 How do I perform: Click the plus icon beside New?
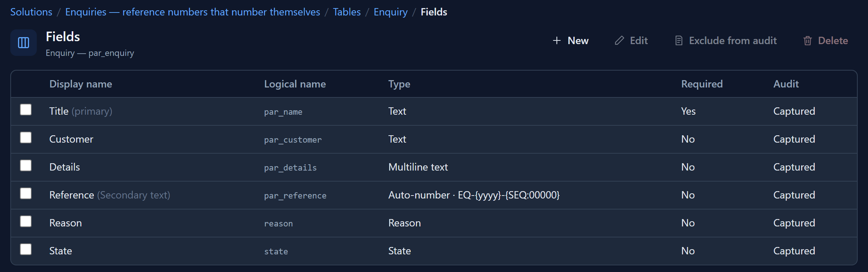coord(557,40)
